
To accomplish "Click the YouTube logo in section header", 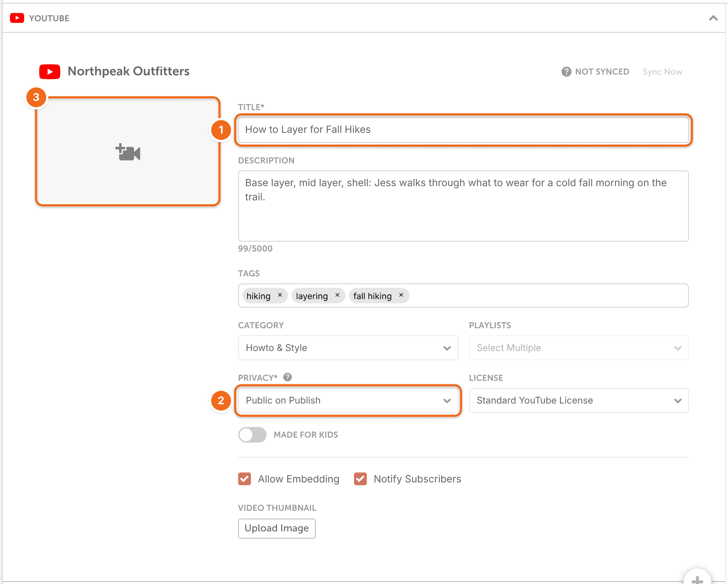I will click(17, 18).
